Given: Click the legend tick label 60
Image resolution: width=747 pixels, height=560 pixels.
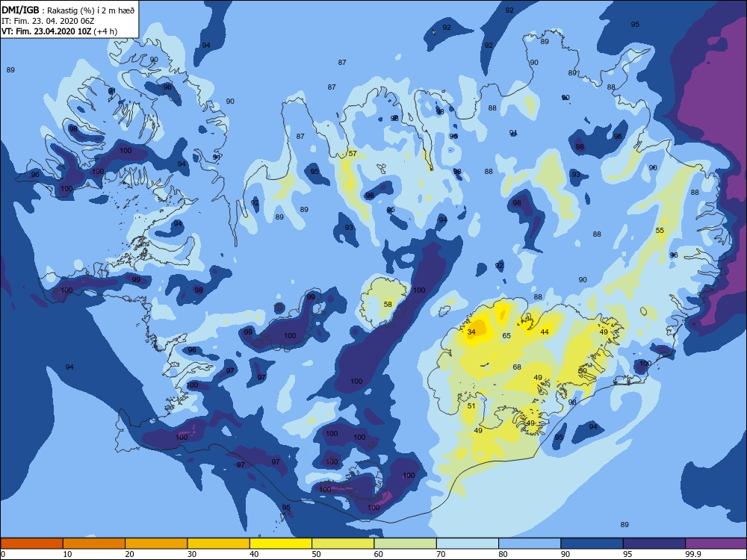Looking at the screenshot, I should tap(379, 554).
